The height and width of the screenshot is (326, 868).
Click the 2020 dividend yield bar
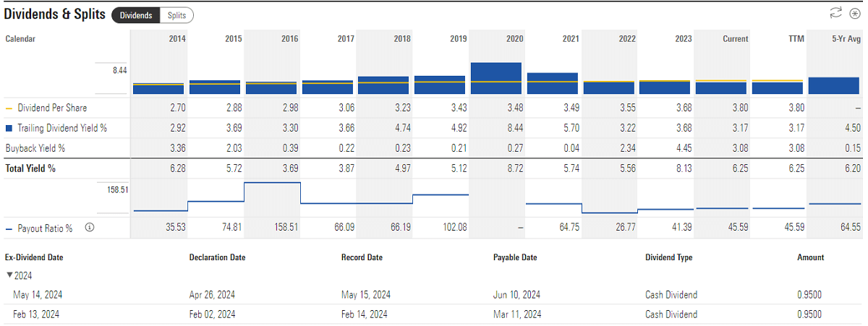point(495,78)
